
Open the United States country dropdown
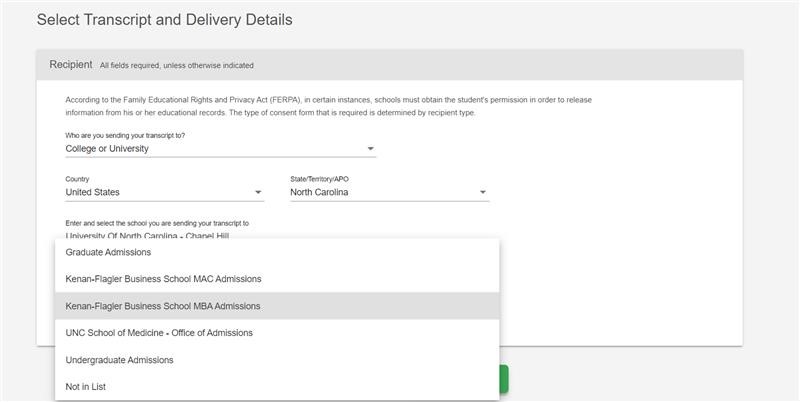point(160,192)
